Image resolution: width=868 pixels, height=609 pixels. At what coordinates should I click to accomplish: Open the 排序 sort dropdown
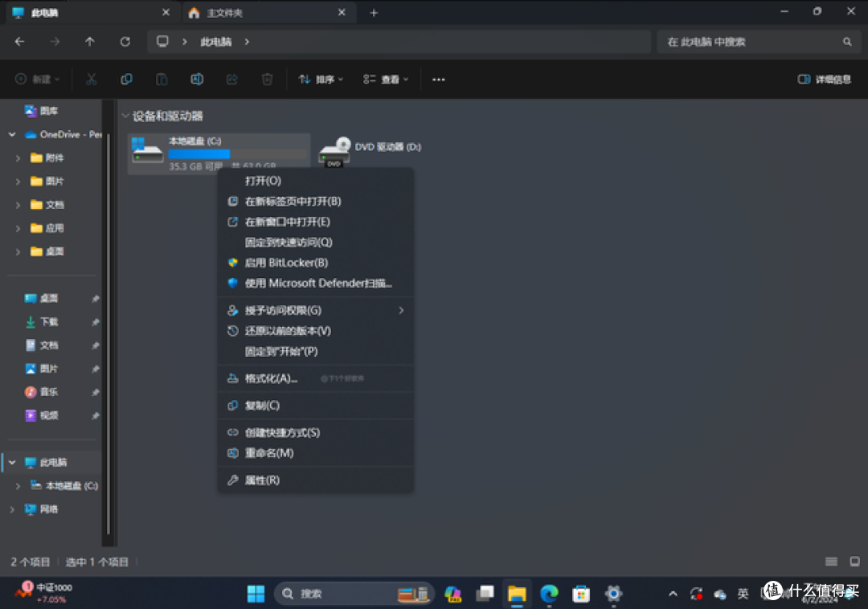[321, 80]
